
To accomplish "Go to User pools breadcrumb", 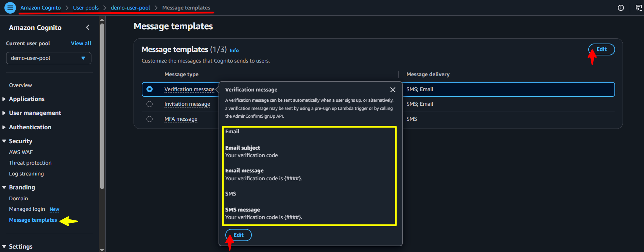I will (x=86, y=8).
